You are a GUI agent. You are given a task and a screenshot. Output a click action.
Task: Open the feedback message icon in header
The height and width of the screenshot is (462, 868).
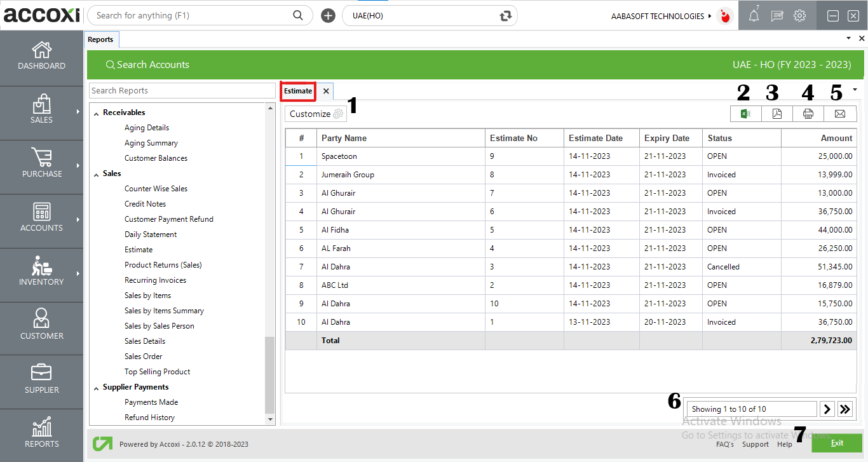(x=776, y=15)
